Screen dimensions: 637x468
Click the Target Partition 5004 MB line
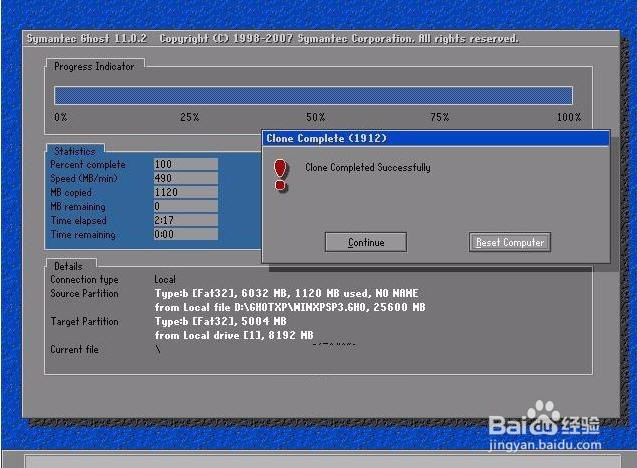[221, 321]
